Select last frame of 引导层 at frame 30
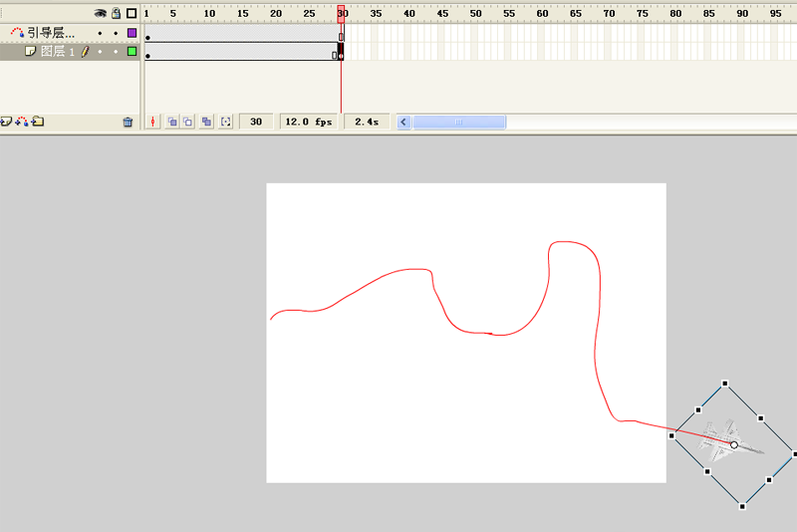The image size is (797, 532). (x=341, y=34)
